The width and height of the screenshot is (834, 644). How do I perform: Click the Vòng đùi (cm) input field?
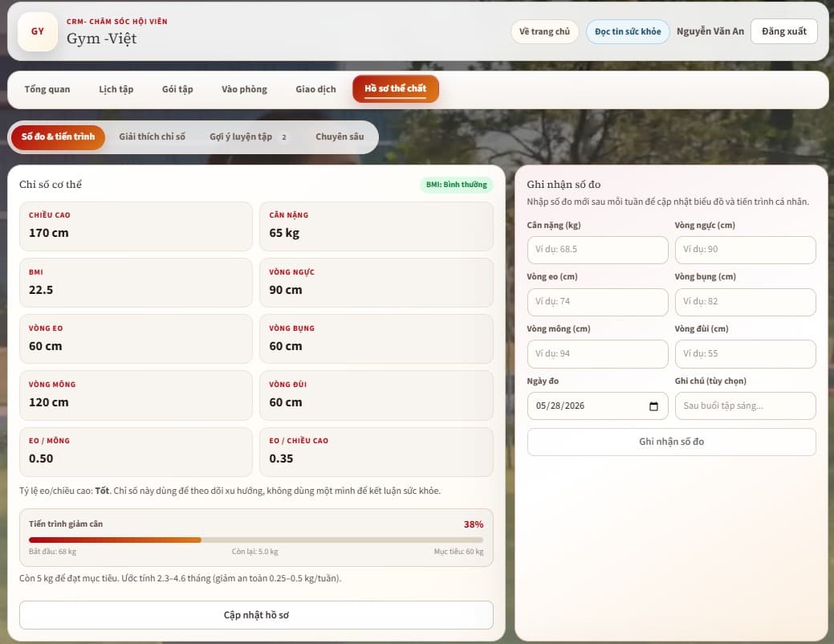click(745, 354)
